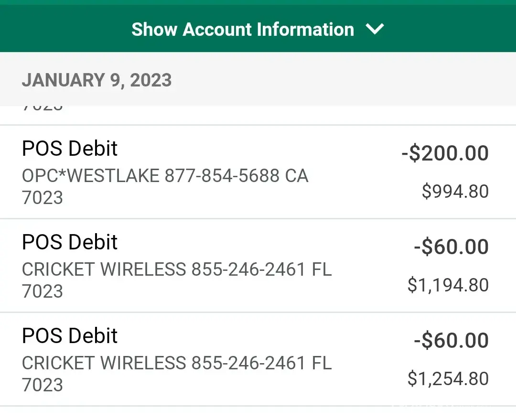This screenshot has width=516, height=420.
Task: Tap 7023 under the last Cricket transaction
Action: 43,385
